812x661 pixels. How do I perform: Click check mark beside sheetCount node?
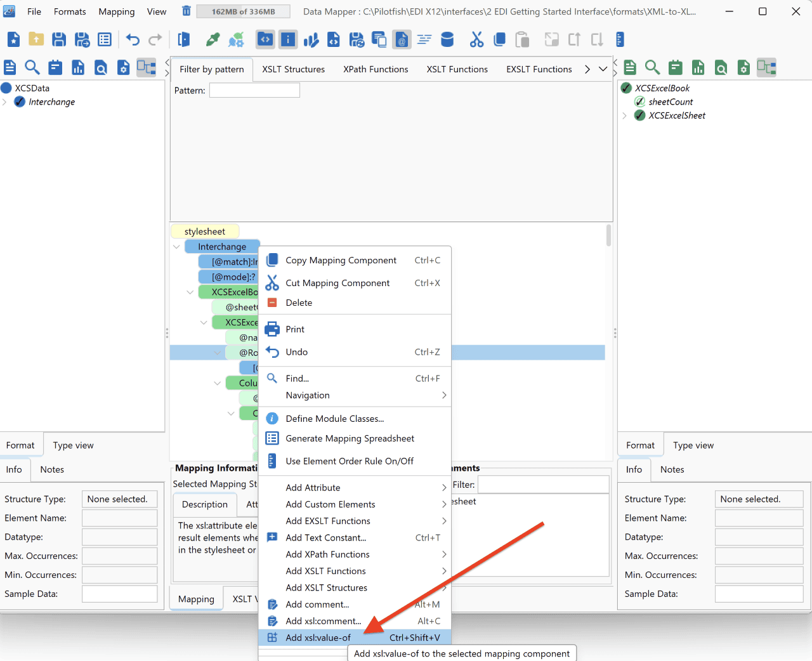coord(640,101)
